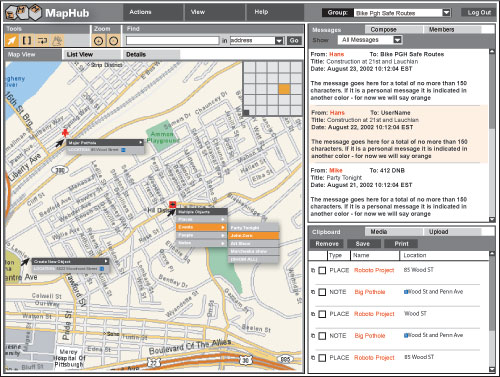500x377 pixels.
Task: Choose SHOW ALL in Events submenu
Action: 253,259
